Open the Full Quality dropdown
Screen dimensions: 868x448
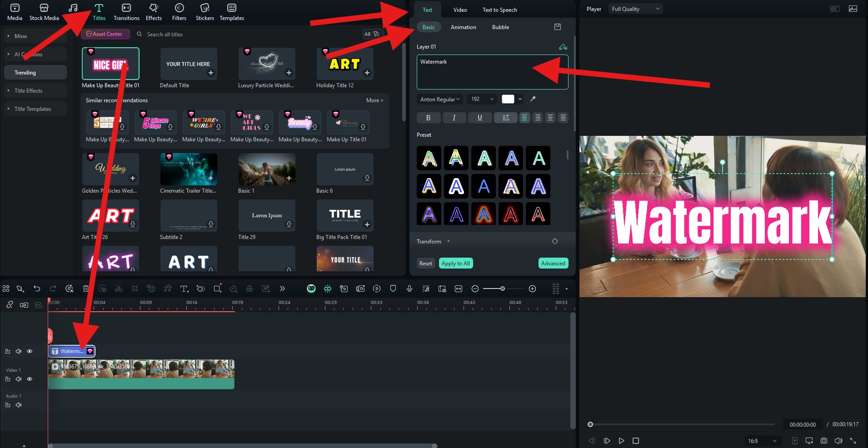click(635, 9)
